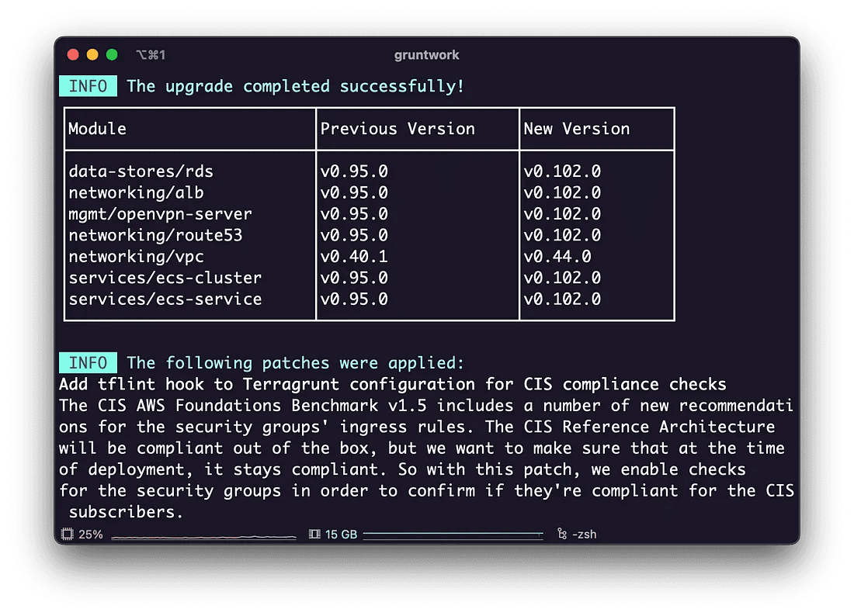This screenshot has width=854, height=616.
Task: Click the memory icon beside 15 GB
Action: tap(314, 535)
